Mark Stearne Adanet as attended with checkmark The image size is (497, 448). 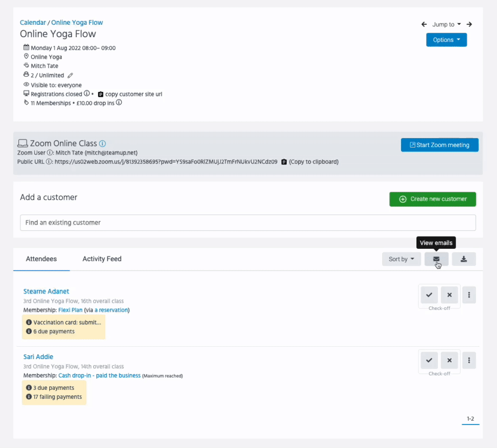(429, 295)
